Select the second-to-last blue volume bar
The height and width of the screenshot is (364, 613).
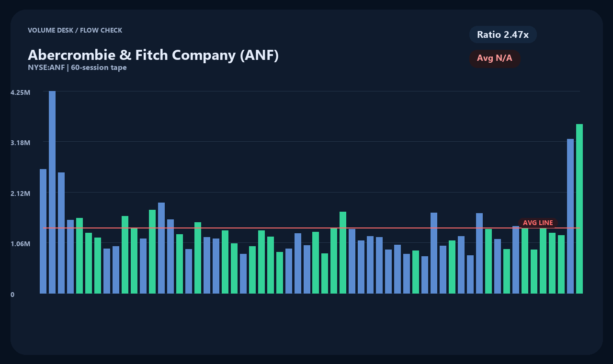516,260
